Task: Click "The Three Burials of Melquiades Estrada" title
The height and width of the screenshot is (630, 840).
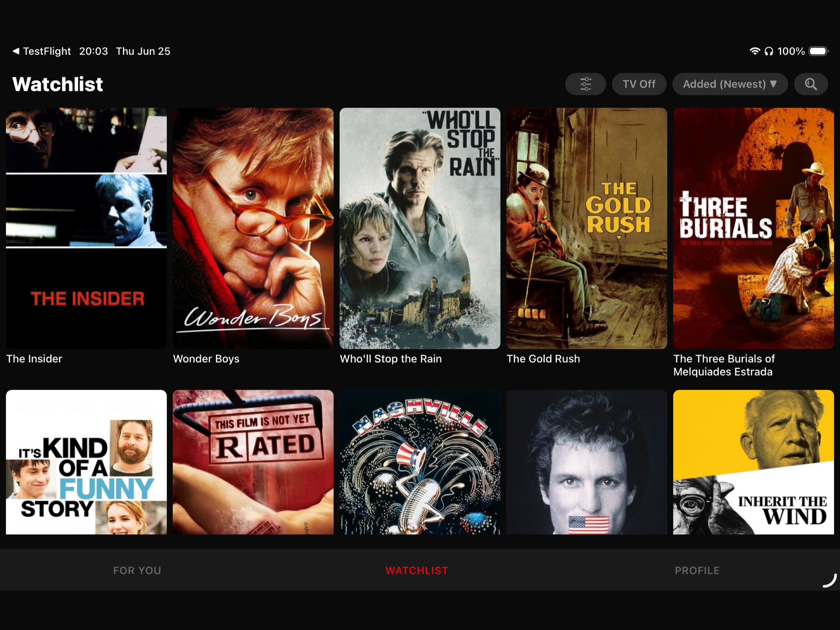Action: pos(724,365)
